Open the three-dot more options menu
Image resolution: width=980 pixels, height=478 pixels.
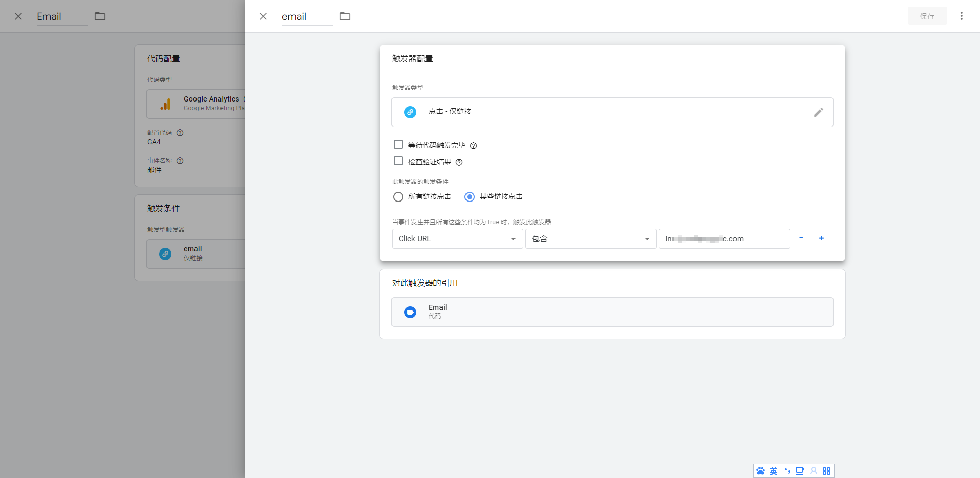coord(962,16)
